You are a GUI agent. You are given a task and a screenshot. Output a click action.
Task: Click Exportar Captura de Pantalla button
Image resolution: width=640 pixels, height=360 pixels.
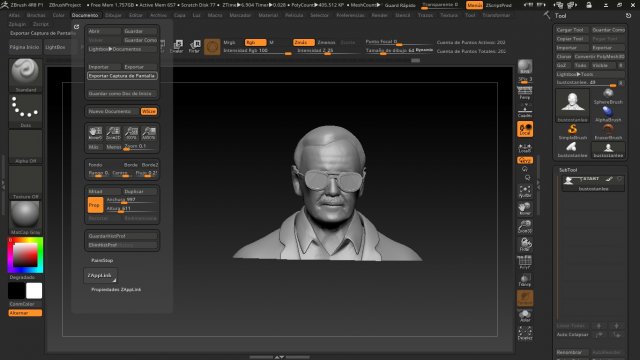tap(122, 76)
